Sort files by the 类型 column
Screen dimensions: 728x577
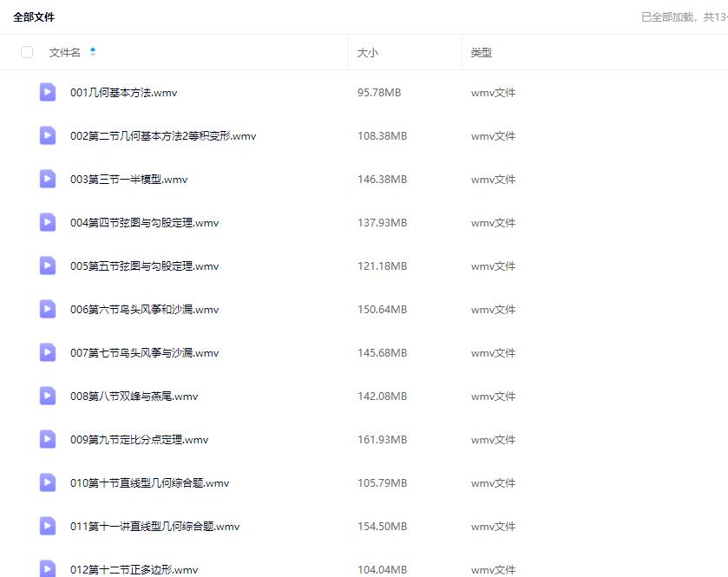[x=481, y=53]
